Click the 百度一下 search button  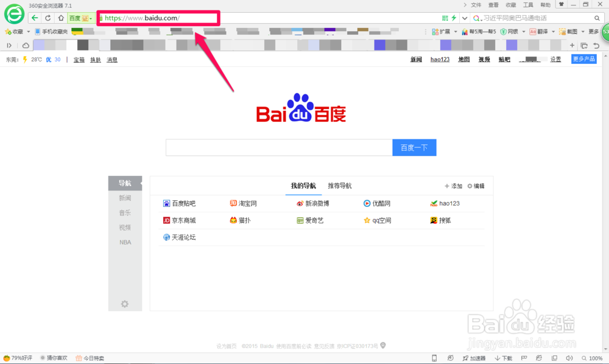(414, 147)
